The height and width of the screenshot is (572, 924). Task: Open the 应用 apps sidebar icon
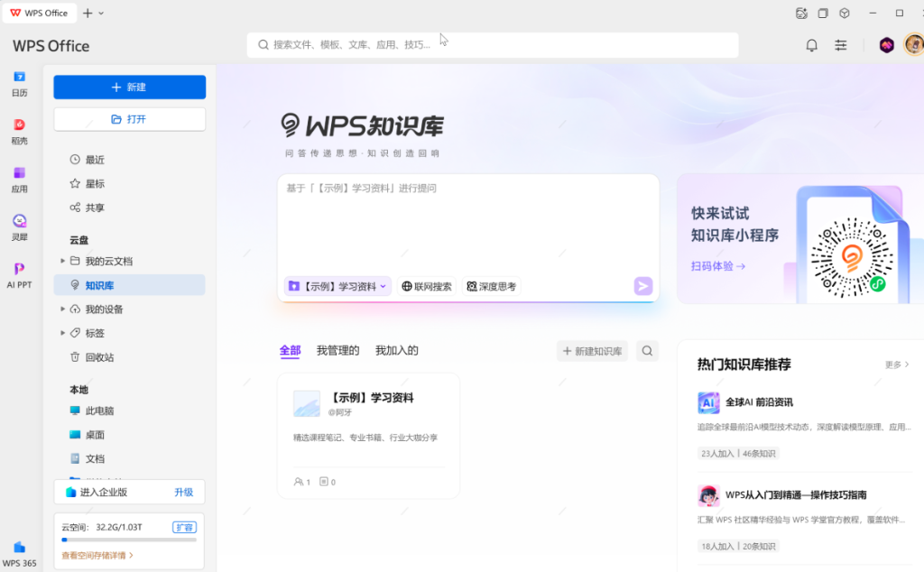20,180
